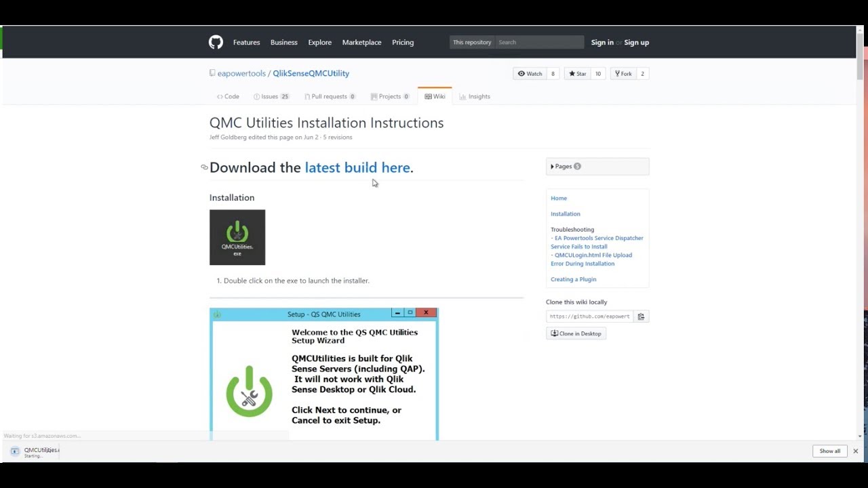This screenshot has height=488, width=868.
Task: Click the watchers count 8
Action: click(x=553, y=74)
